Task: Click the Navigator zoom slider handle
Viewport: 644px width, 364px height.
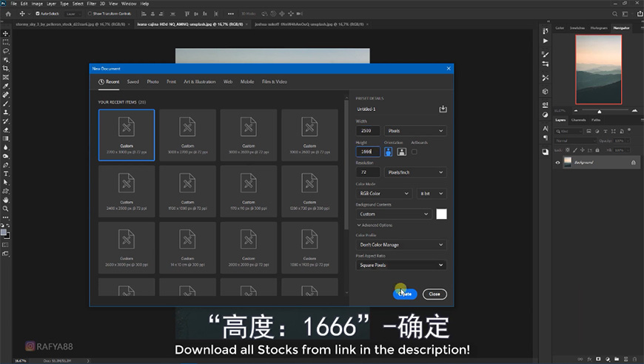Action: click(600, 111)
